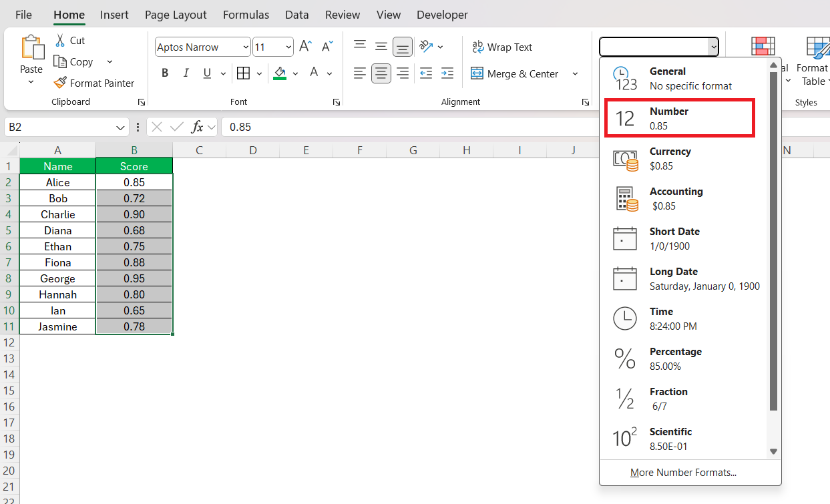Apply the Font Color letter A

[x=314, y=73]
